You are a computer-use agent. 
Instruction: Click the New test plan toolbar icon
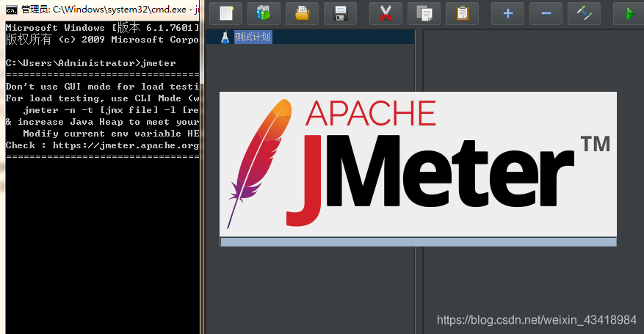pos(226,13)
